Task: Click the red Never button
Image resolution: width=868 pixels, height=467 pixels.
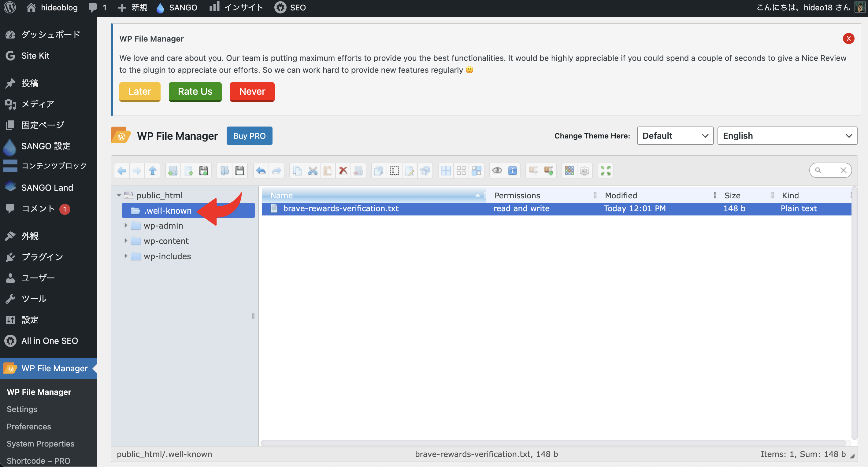Action: coord(252,92)
